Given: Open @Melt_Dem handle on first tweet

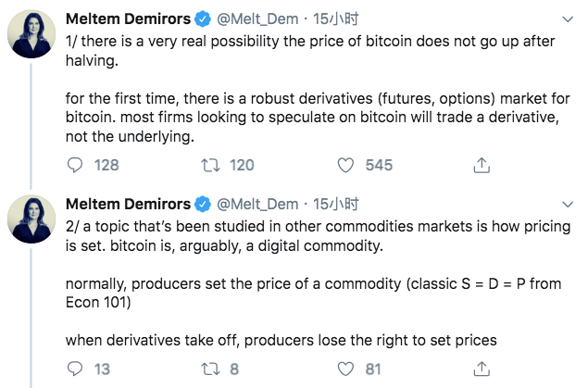Looking at the screenshot, I should (x=257, y=19).
